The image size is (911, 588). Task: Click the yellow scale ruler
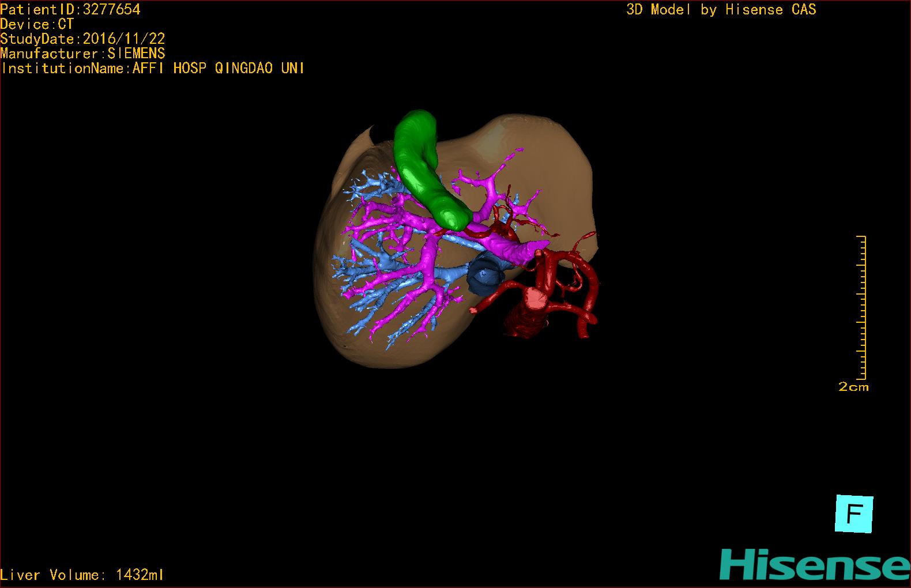coord(861,307)
